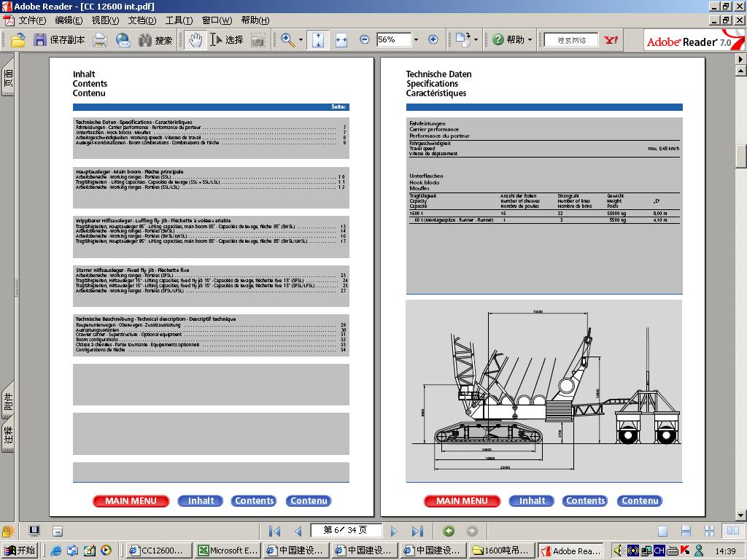Click the CH language indicator in tray
Image resolution: width=747 pixels, height=560 pixels.
(659, 551)
